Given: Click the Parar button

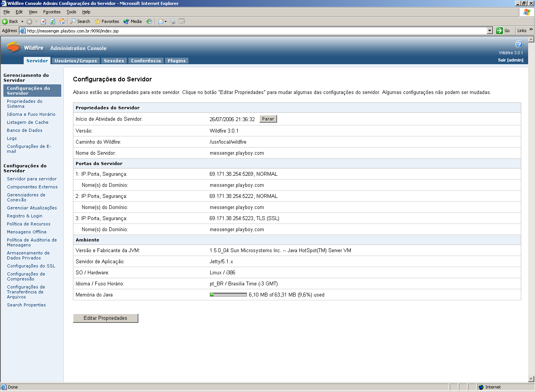Looking at the screenshot, I should 268,119.
